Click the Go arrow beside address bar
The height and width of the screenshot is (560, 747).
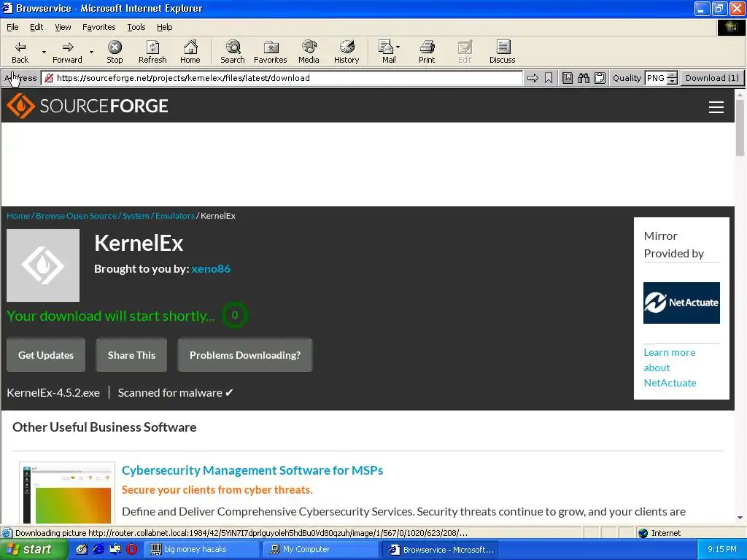[533, 78]
